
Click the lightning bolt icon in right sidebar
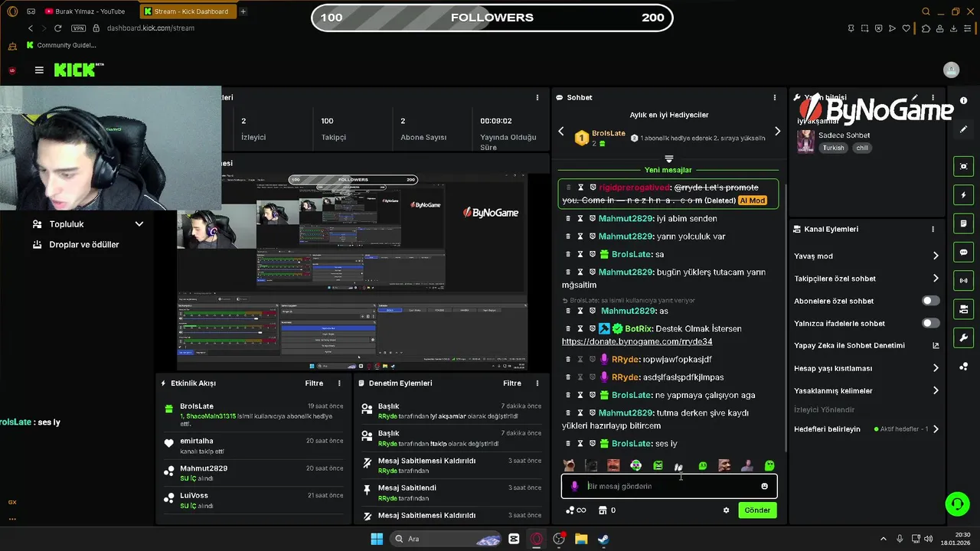click(963, 194)
